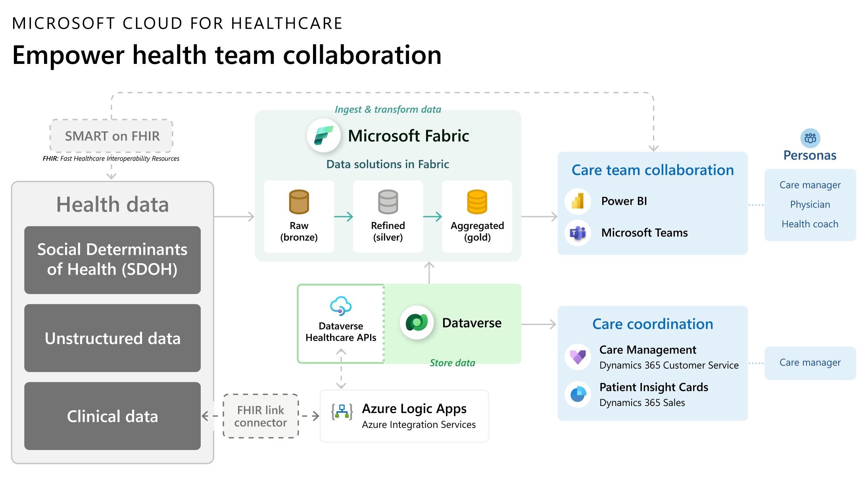This screenshot has width=868, height=477.
Task: Click the 'Dataverse Healthcare APIs' label
Action: 341,332
